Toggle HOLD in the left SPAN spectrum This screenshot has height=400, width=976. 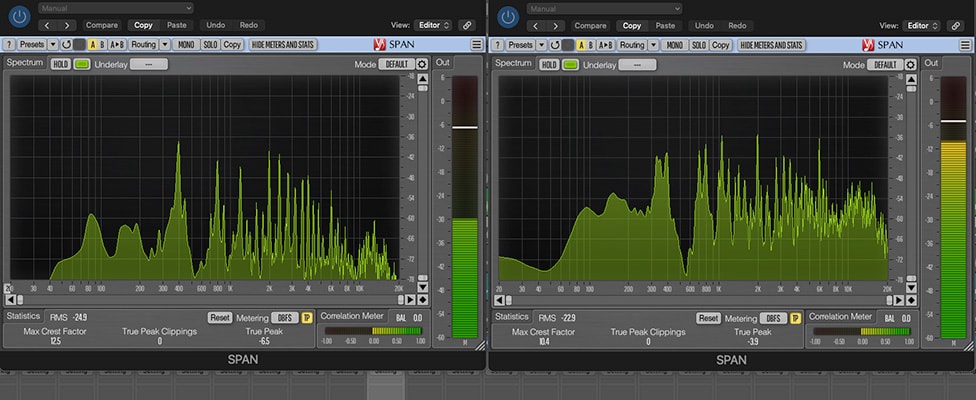pyautogui.click(x=60, y=64)
